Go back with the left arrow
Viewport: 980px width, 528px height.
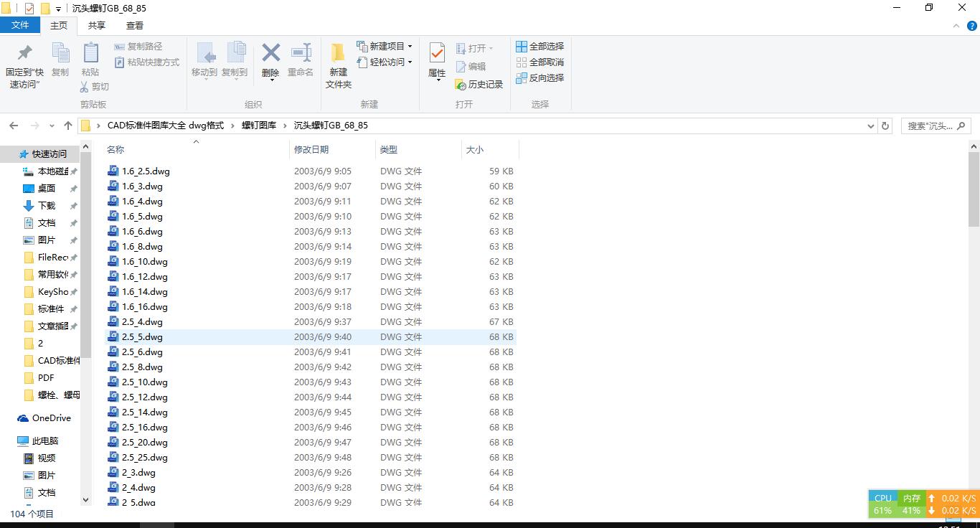coord(14,126)
